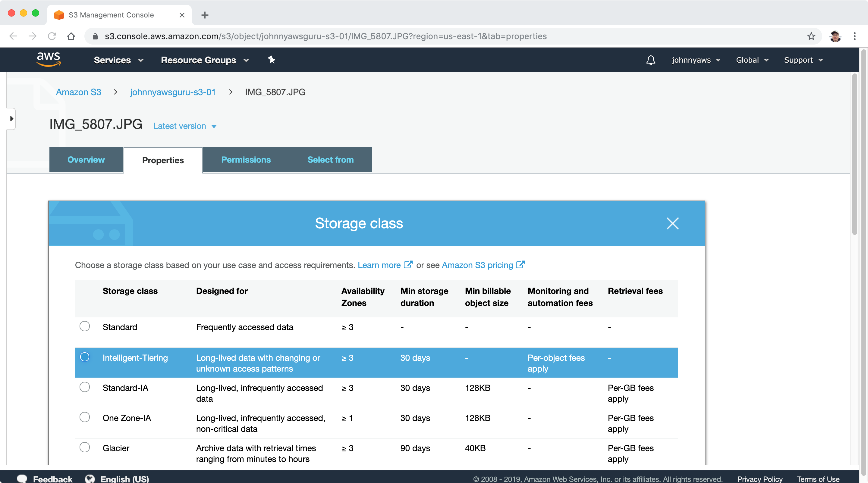Viewport: 868px width, 483px height.
Task: Click external link icon after S3 pricing
Action: 520,265
